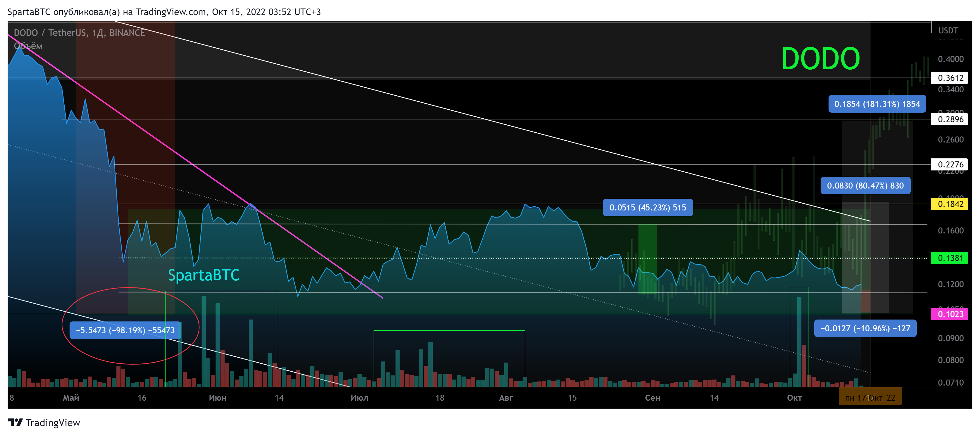Click the Объём volume indicator label
980x436 pixels.
pos(28,46)
